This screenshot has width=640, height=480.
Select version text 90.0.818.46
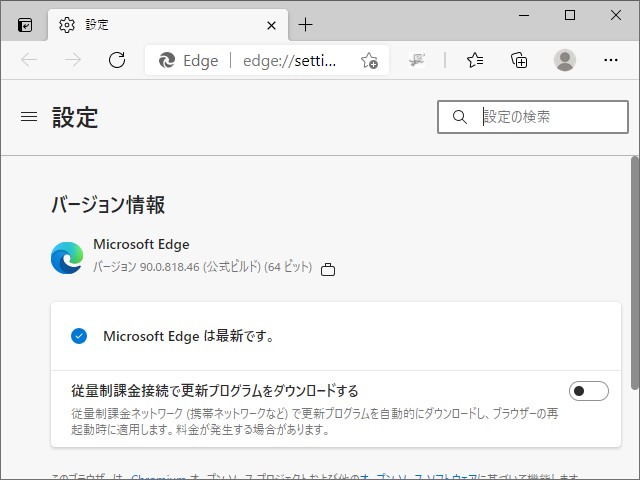point(170,267)
